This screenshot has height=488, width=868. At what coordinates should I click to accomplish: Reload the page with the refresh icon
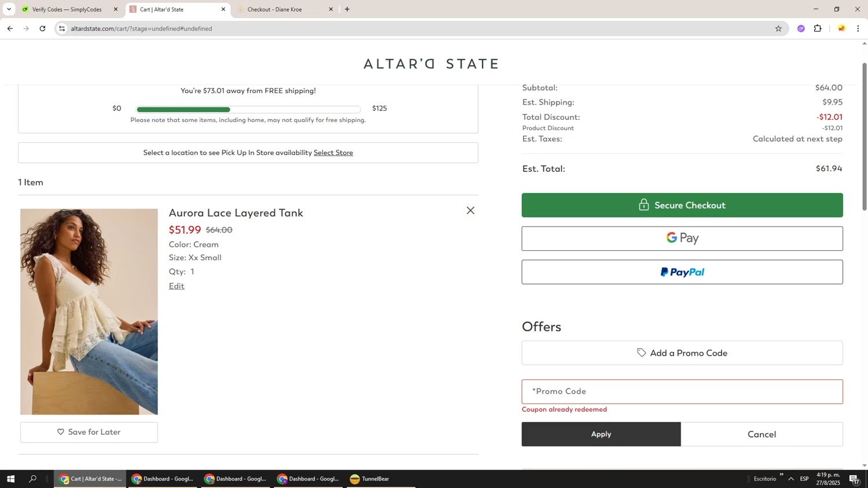tap(42, 28)
